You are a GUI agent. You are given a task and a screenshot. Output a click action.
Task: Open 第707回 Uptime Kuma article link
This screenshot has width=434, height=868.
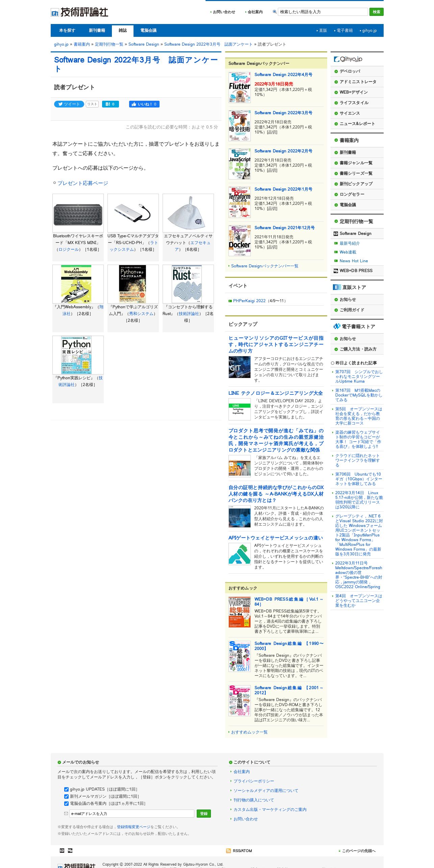pos(359,377)
